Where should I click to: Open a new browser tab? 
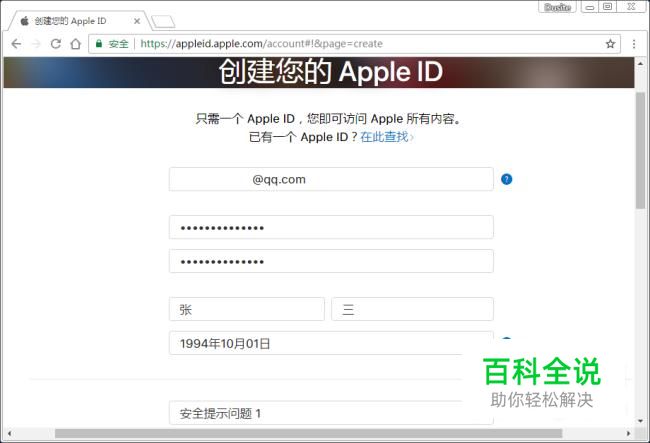tap(163, 22)
